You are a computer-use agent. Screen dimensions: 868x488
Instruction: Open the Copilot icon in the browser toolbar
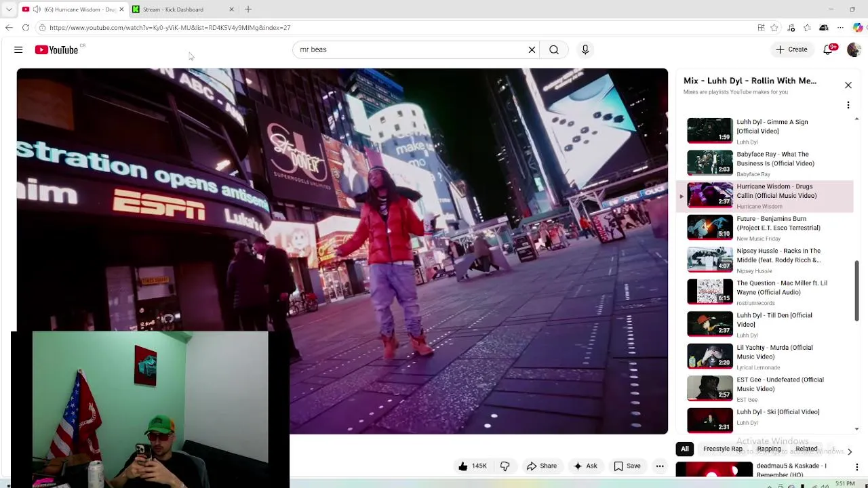point(859,28)
